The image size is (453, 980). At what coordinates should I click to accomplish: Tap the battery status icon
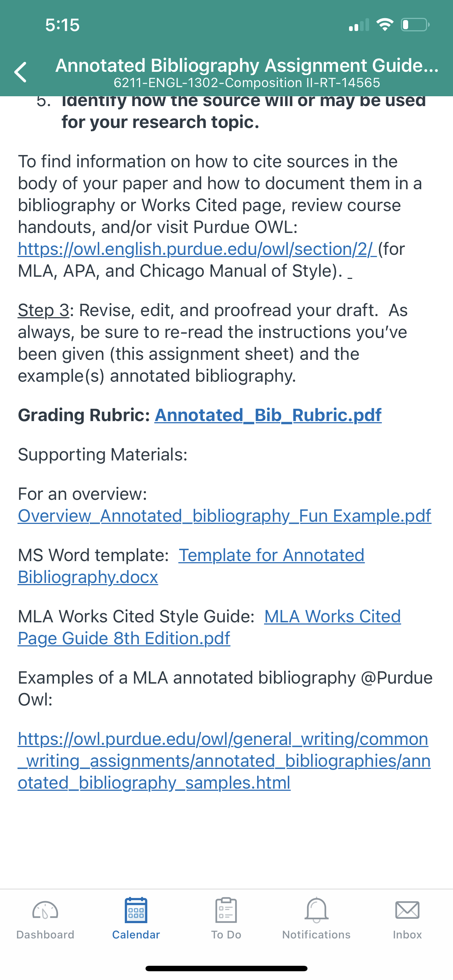pyautogui.click(x=415, y=25)
